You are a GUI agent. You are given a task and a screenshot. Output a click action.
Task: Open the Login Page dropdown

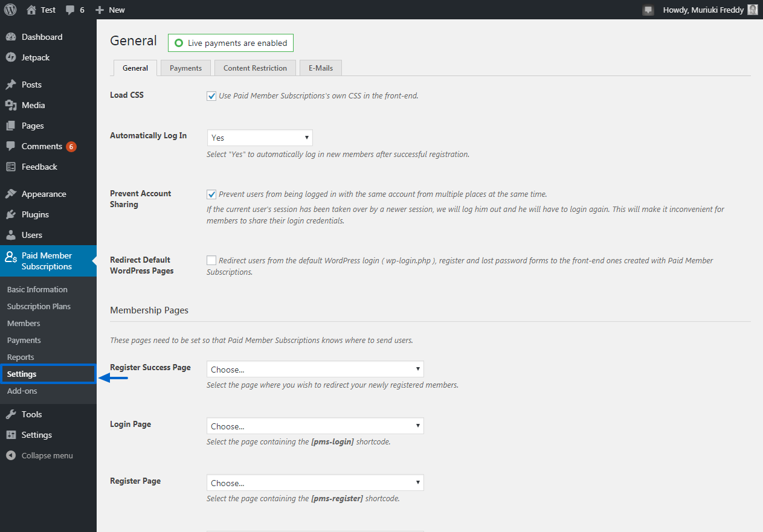click(315, 426)
